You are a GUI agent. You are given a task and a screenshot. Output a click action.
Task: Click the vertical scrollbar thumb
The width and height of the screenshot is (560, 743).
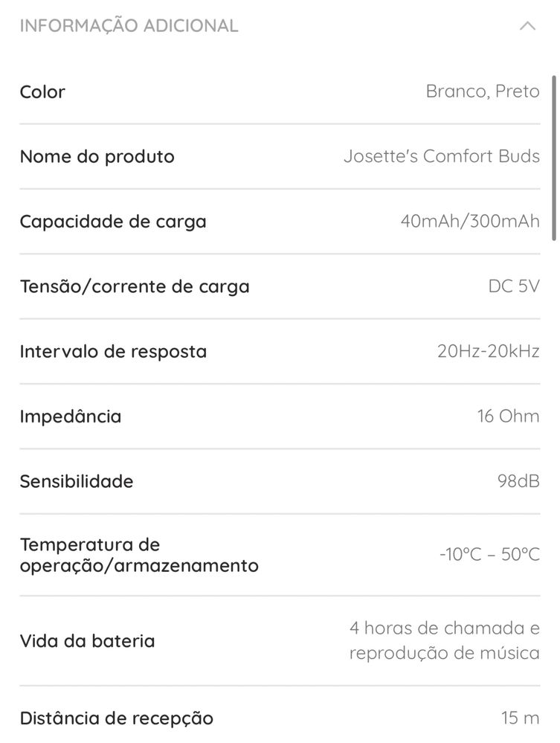pos(554,158)
